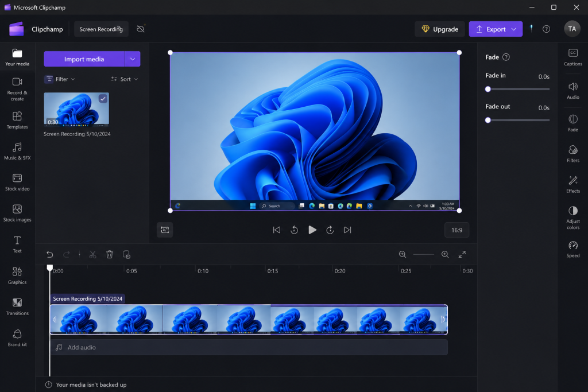Click the top-left preview resize handle
This screenshot has width=588, height=392.
click(170, 52)
